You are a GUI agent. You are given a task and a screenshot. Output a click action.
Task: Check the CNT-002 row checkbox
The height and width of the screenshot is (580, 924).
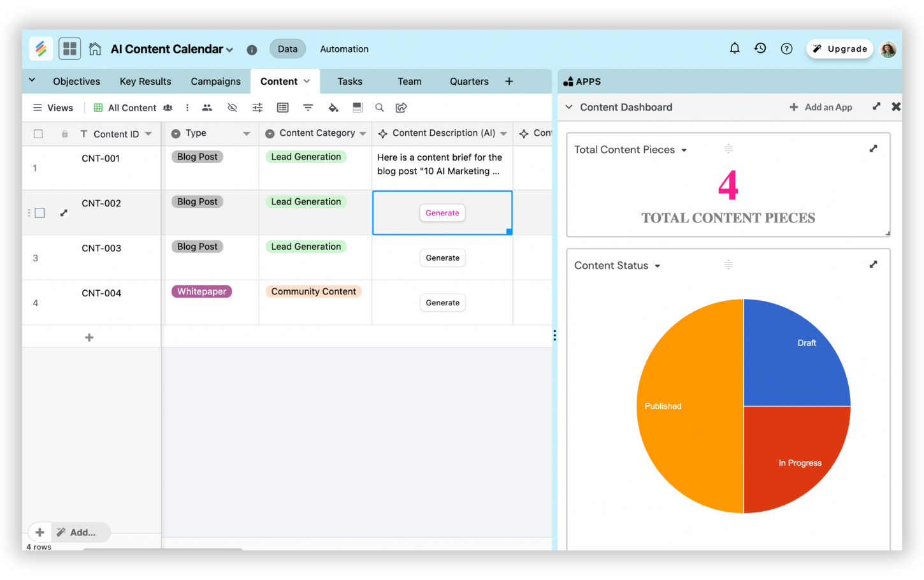pyautogui.click(x=40, y=213)
